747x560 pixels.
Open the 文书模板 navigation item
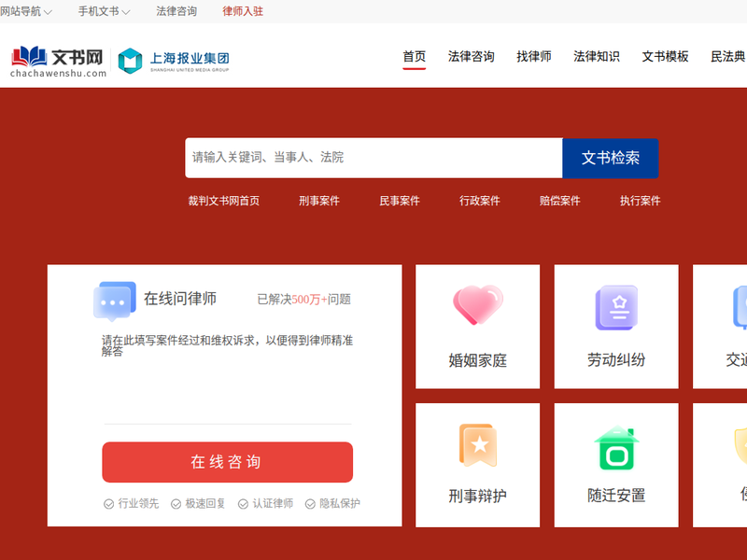665,56
